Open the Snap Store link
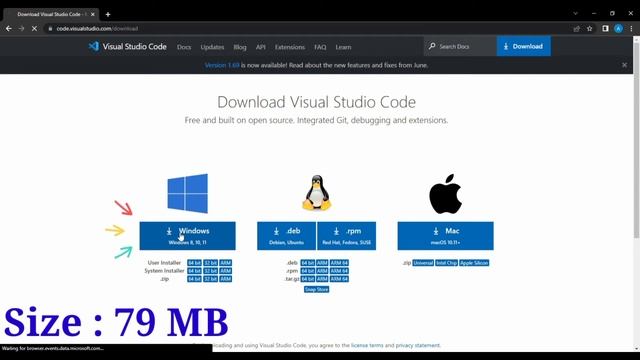Screen dimensions: 640x360 (x=317, y=289)
